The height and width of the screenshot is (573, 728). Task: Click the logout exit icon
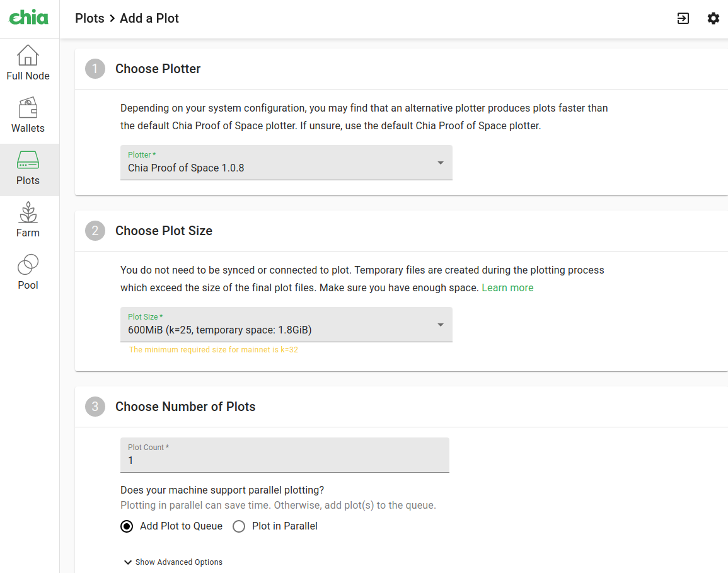tap(683, 19)
